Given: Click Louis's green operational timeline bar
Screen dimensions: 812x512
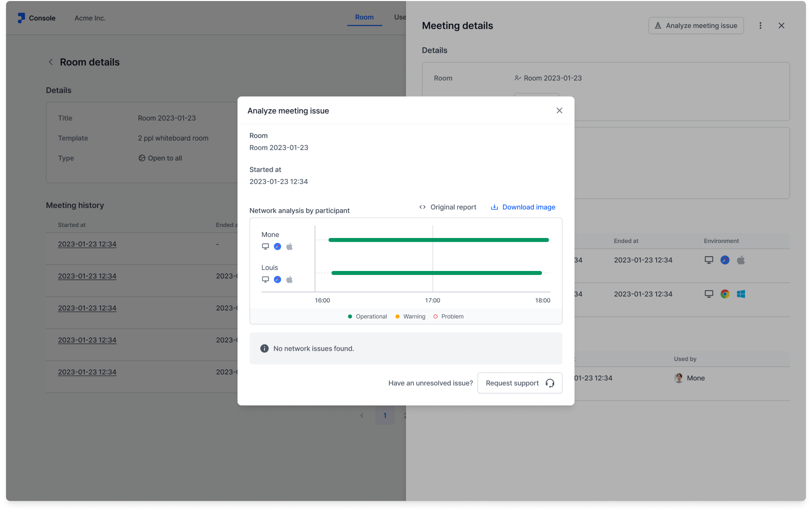Looking at the screenshot, I should coord(436,273).
